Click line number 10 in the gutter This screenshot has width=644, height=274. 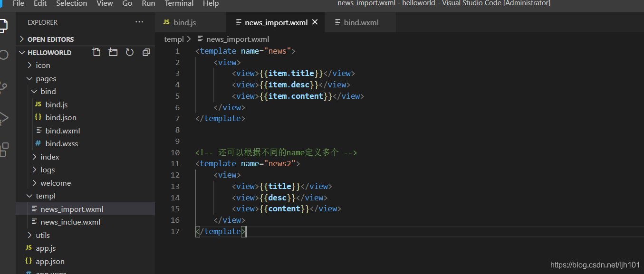coord(175,152)
